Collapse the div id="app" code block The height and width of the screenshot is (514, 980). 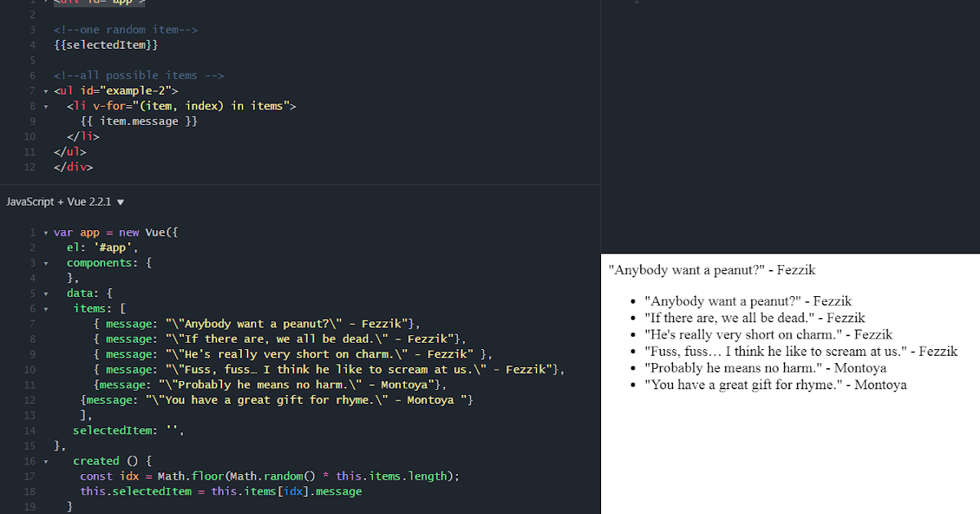pyautogui.click(x=45, y=2)
